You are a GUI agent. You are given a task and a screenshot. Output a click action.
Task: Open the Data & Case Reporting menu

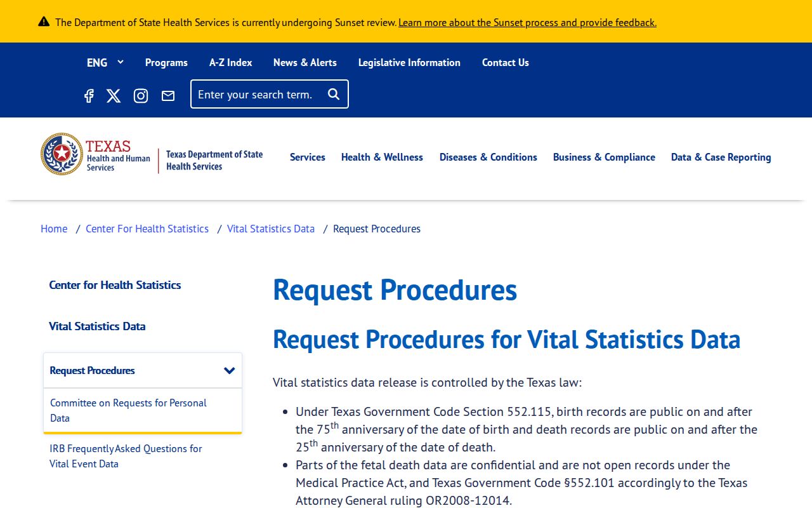click(x=721, y=157)
